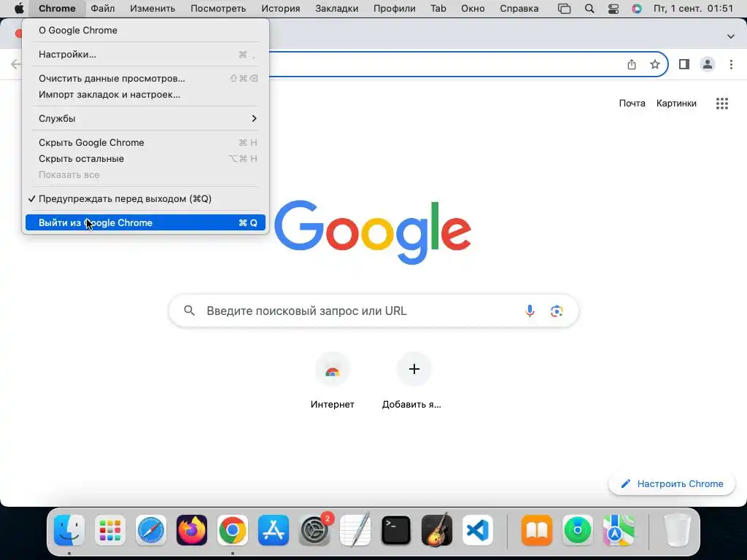This screenshot has width=747, height=560.
Task: Click the Chrome icon in the Dock
Action: [233, 530]
